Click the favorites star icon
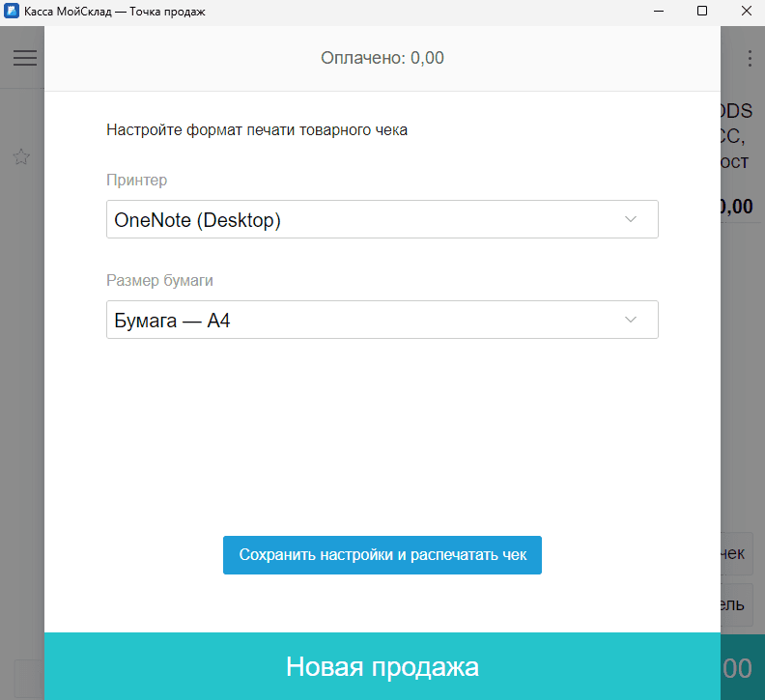 tap(21, 156)
